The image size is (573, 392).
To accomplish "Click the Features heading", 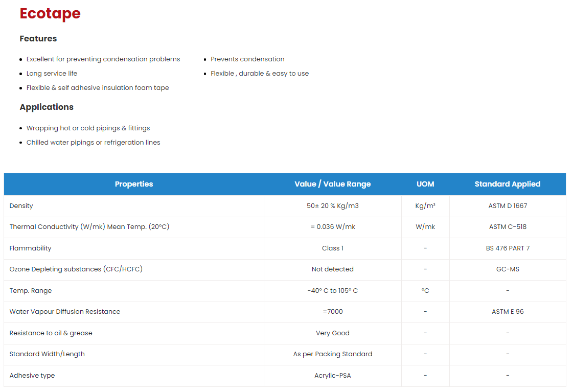I will point(38,39).
